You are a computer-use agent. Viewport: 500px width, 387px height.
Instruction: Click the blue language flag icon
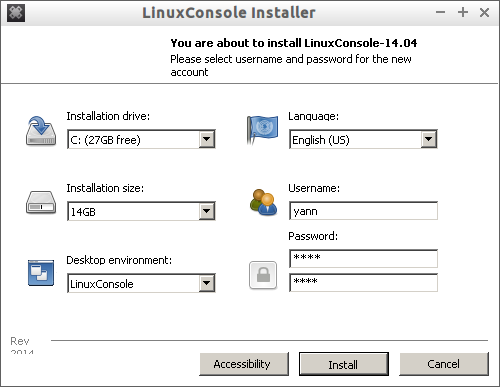click(x=262, y=130)
